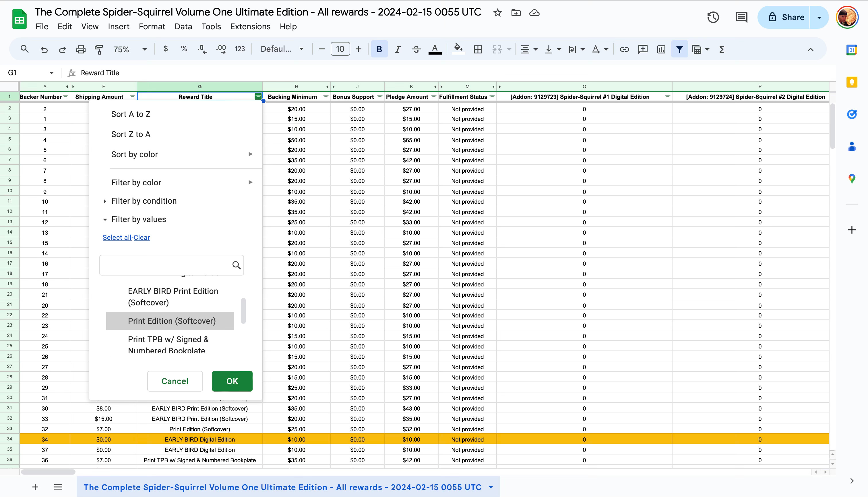The height and width of the screenshot is (497, 868).
Task: Toggle EARLY BIRD Print Edition (Softcover) value
Action: [173, 297]
